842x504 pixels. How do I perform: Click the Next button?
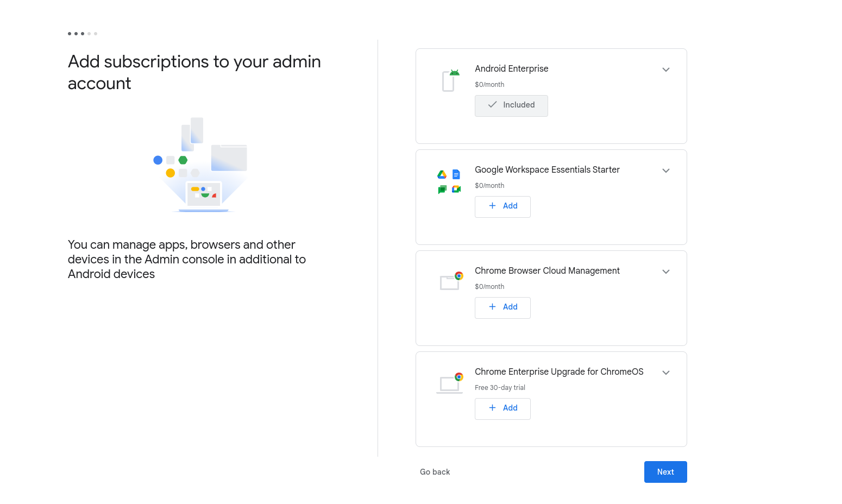click(665, 472)
